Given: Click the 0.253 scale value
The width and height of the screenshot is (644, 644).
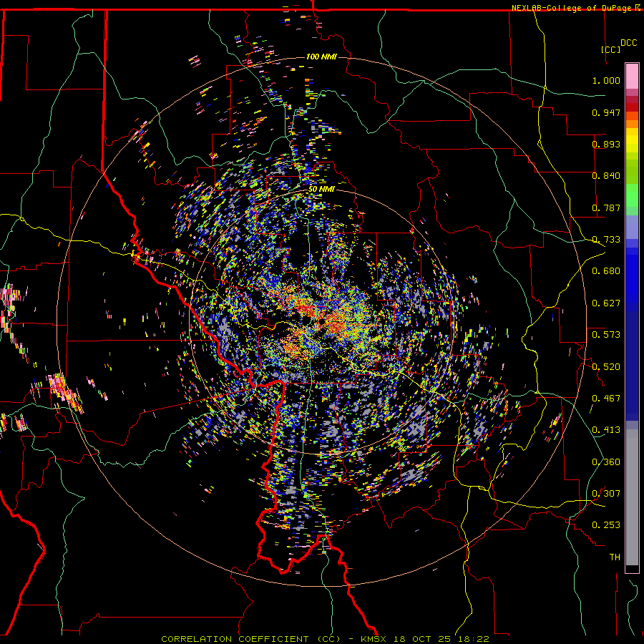Looking at the screenshot, I should pos(606,525).
